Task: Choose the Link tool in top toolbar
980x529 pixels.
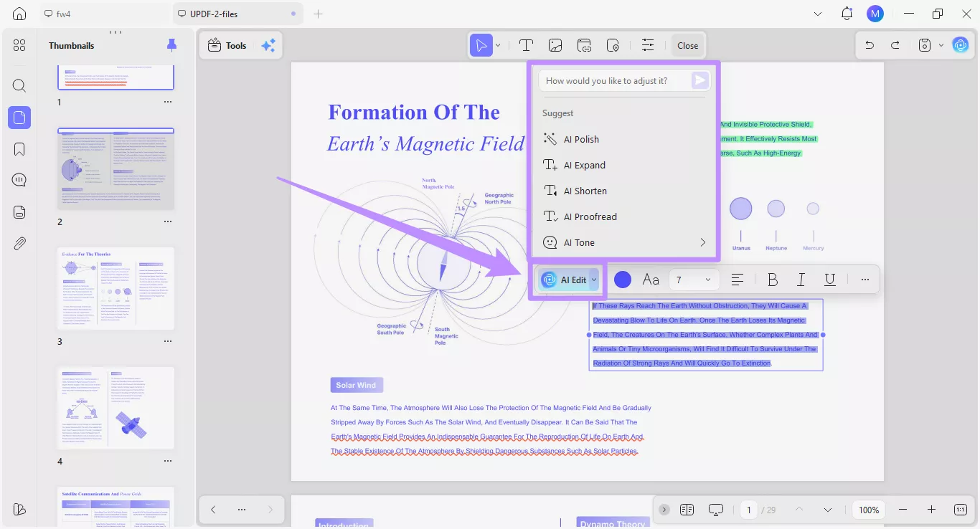Action: [x=584, y=45]
